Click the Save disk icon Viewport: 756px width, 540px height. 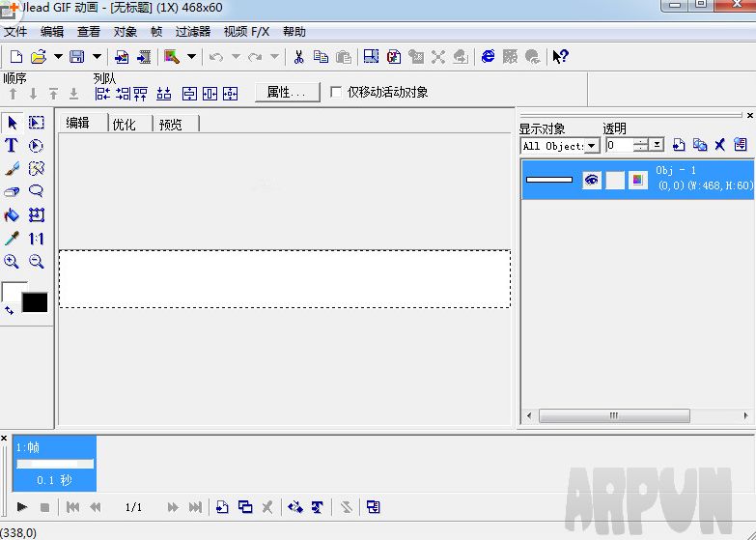click(76, 57)
